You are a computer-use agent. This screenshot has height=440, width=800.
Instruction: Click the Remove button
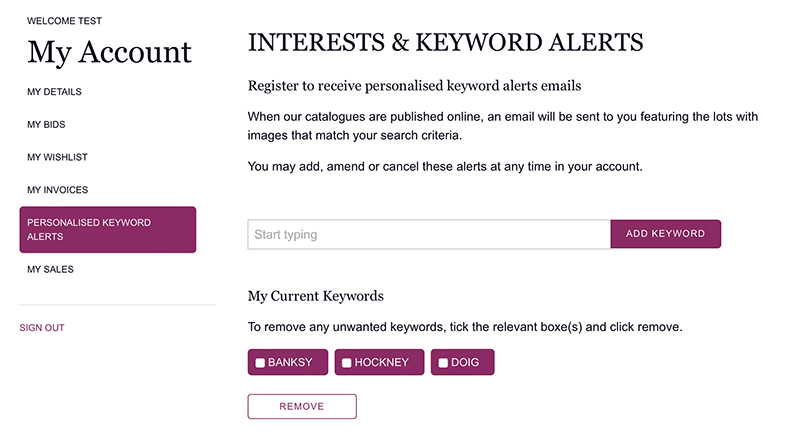tap(302, 407)
